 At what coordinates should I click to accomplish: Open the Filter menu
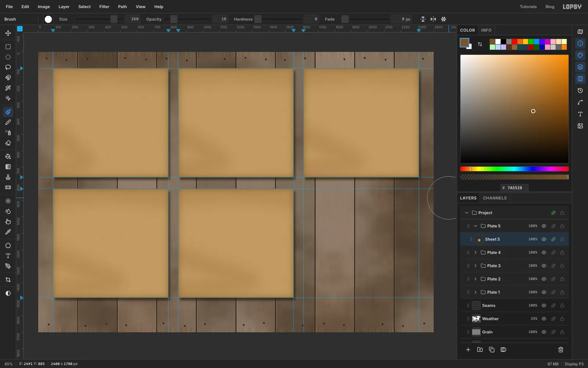click(104, 7)
